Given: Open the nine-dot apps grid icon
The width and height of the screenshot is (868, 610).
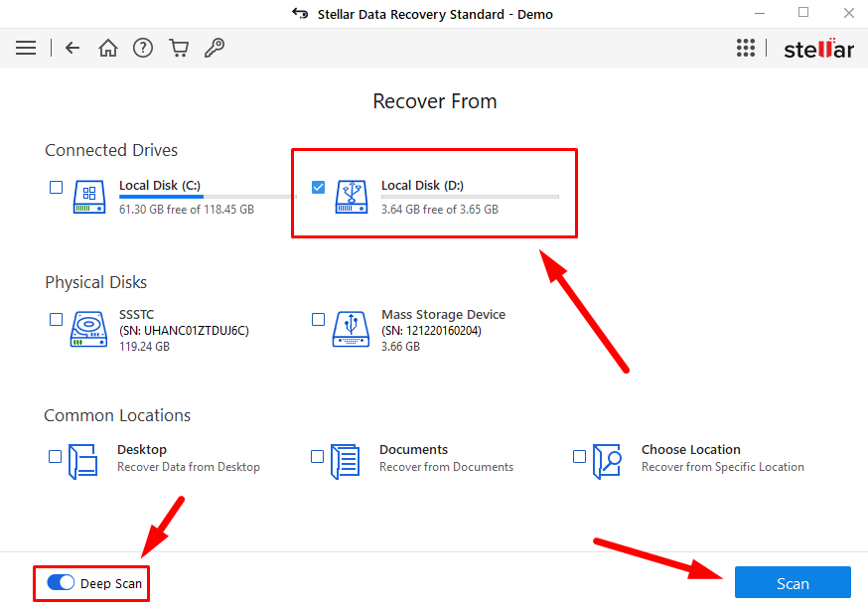Looking at the screenshot, I should point(746,48).
